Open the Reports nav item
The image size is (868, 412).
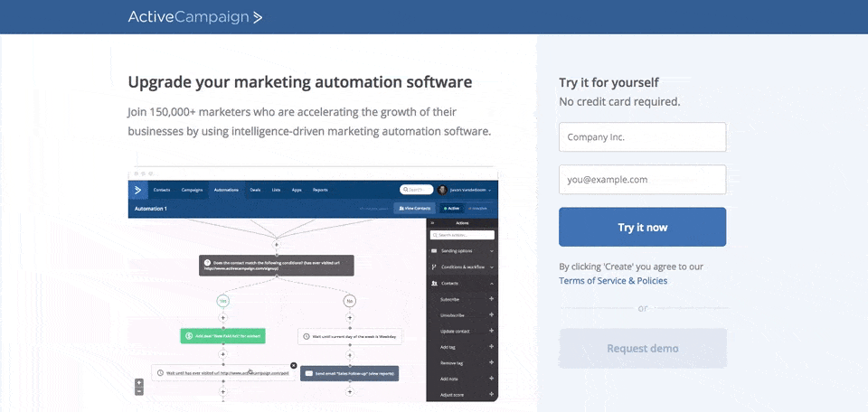click(320, 190)
